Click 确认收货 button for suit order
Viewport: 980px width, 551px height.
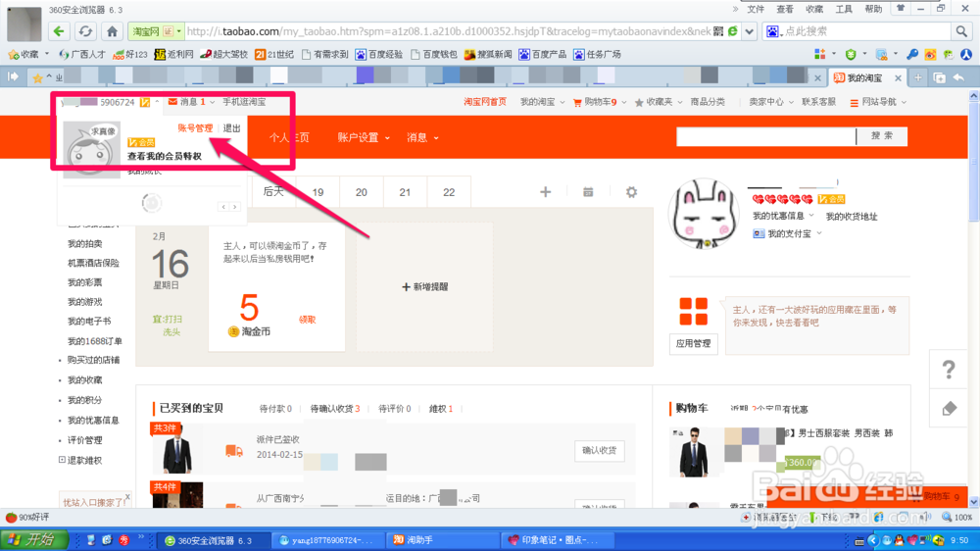(599, 450)
